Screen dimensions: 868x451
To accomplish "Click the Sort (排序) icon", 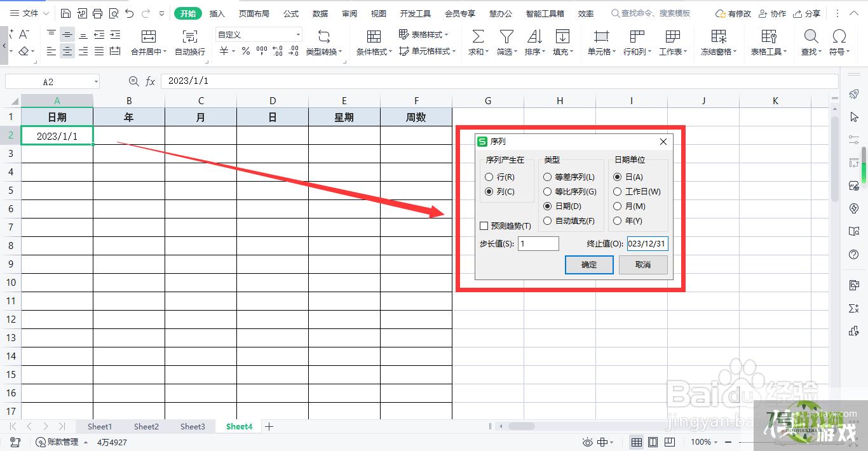I will point(534,37).
